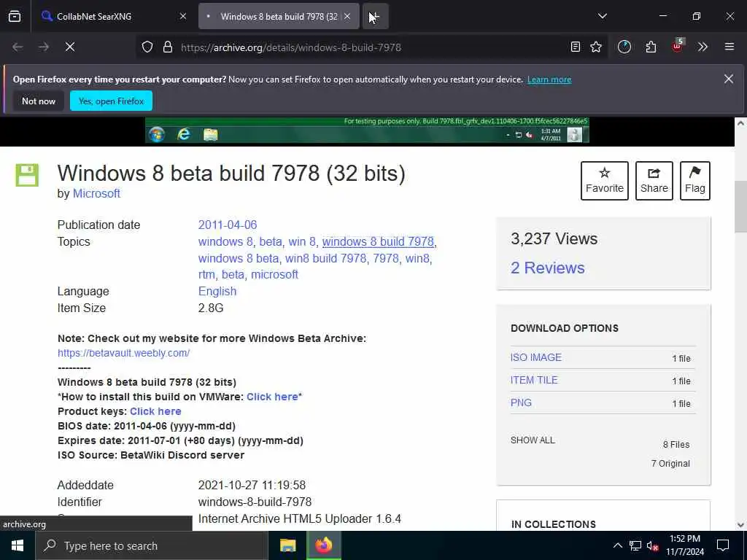Screen dimensions: 747x560
Task: Show hidden system tray icons
Action: pos(617,545)
